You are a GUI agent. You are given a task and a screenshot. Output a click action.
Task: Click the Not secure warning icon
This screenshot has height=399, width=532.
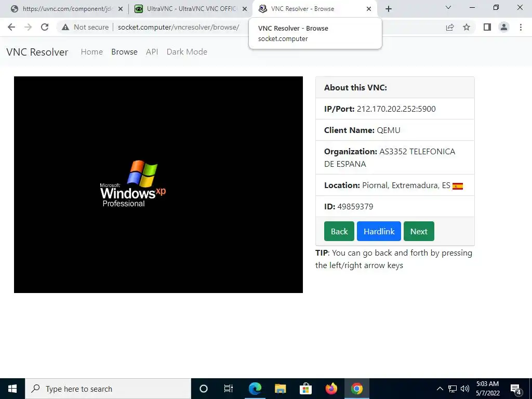click(x=65, y=27)
